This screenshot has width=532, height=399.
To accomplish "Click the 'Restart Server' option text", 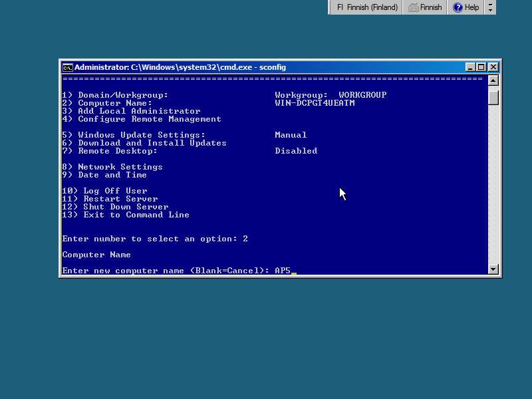I will tap(120, 199).
